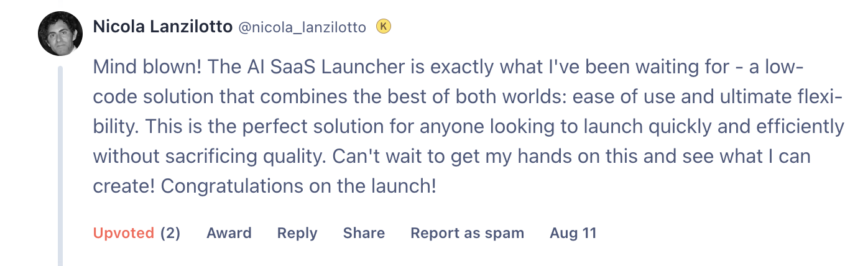Report the comment as spam
Image resolution: width=868 pixels, height=266 pixels.
[467, 233]
